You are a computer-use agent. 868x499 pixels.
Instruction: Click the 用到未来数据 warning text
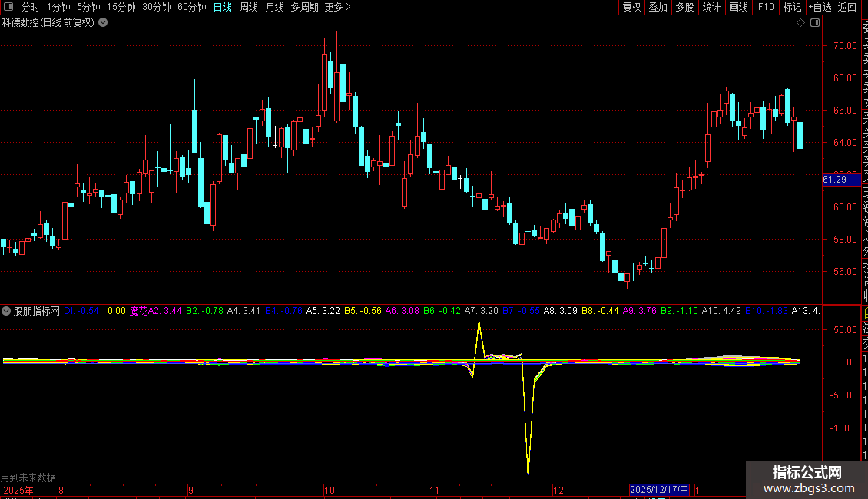28,478
